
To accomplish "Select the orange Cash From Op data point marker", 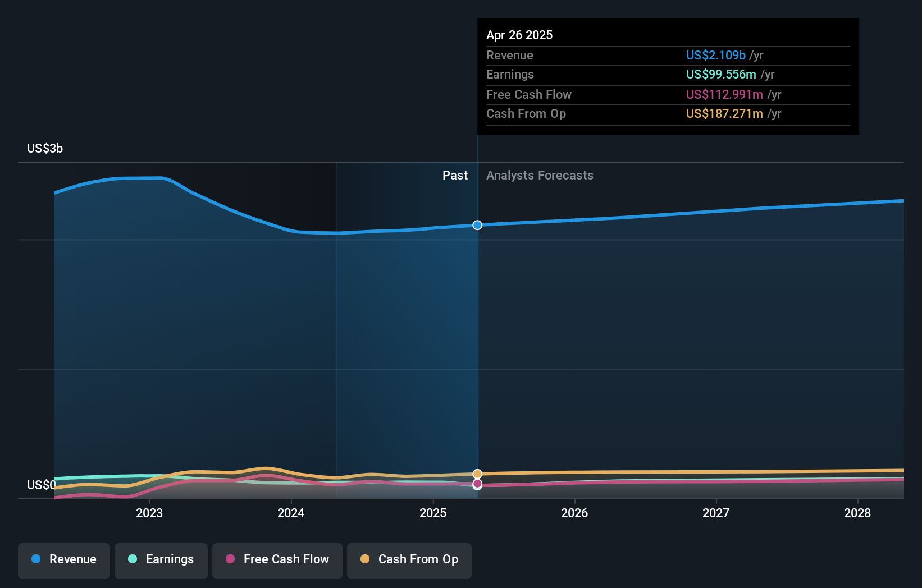I will (x=477, y=474).
